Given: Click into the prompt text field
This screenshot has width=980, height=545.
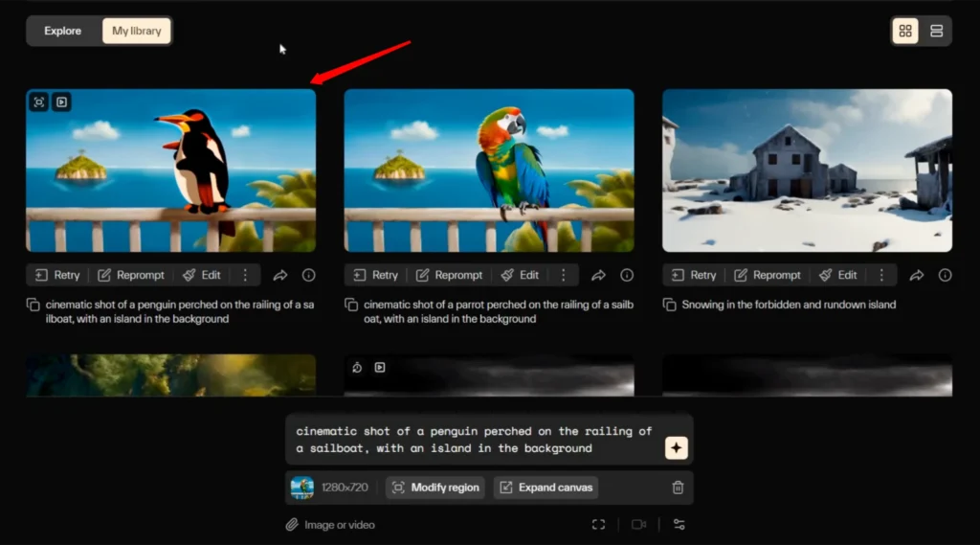Looking at the screenshot, I should pos(474,440).
